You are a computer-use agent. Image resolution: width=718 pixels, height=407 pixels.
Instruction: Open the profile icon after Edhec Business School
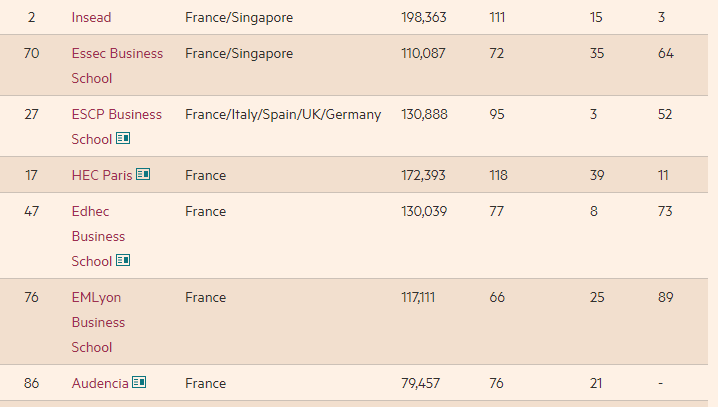123,260
